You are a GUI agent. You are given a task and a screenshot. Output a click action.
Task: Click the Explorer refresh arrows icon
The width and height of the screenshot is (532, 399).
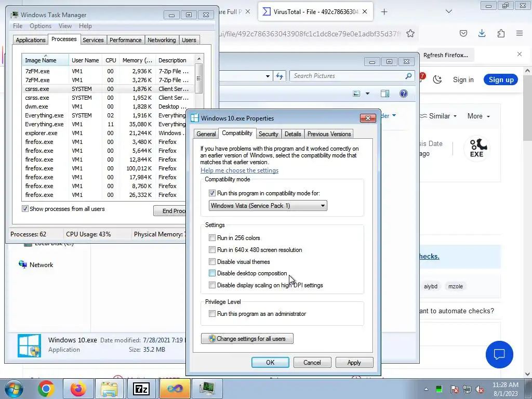(x=280, y=76)
